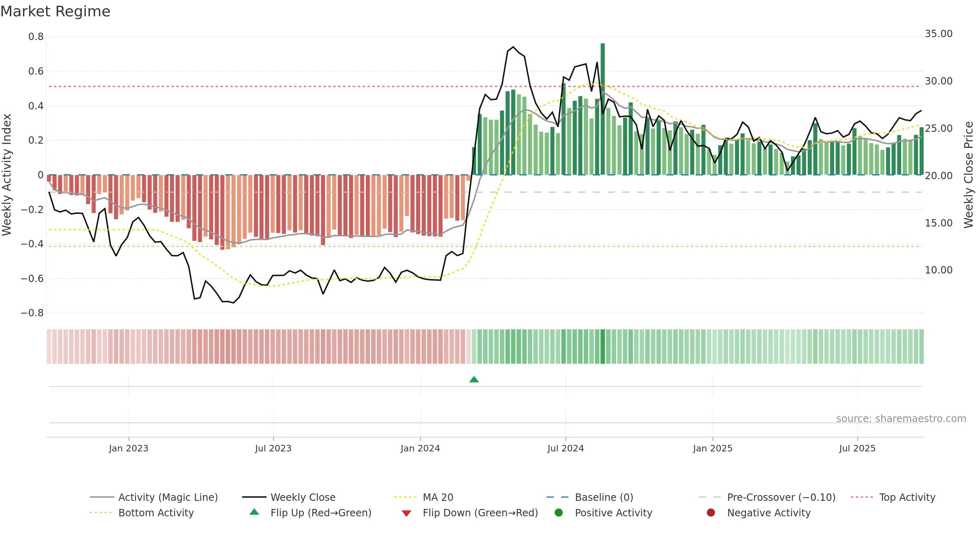The width and height of the screenshot is (980, 551).
Task: Click the Jul 2024 x-axis label
Action: tap(566, 449)
